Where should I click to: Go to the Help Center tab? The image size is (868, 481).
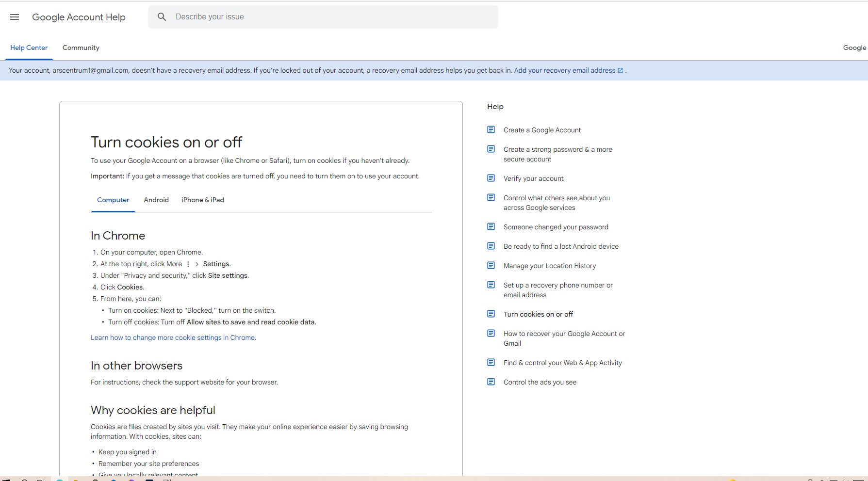coord(29,48)
